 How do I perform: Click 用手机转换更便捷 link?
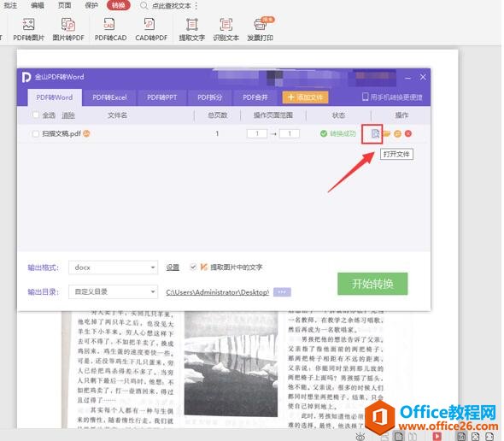pyautogui.click(x=392, y=97)
